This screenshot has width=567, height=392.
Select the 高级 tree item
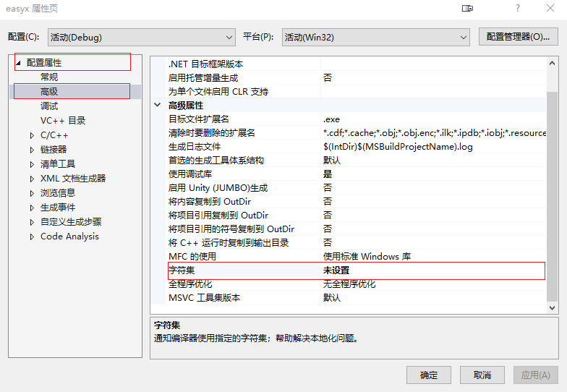[x=49, y=91]
